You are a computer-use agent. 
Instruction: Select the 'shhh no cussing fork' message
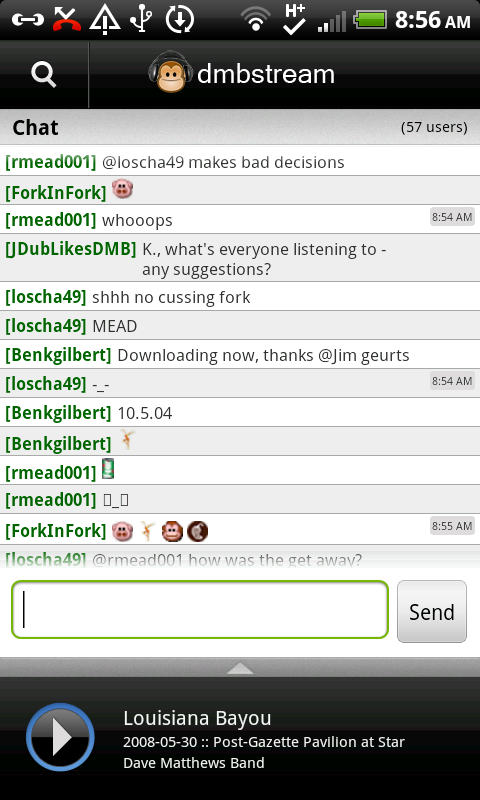171,297
